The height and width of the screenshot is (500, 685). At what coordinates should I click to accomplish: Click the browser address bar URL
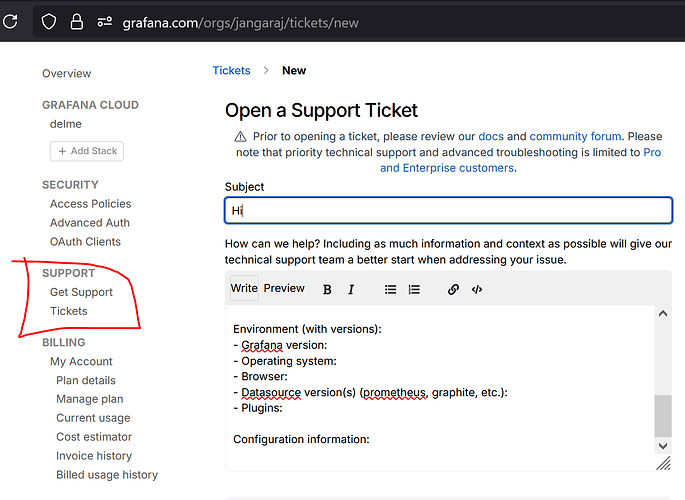(240, 23)
